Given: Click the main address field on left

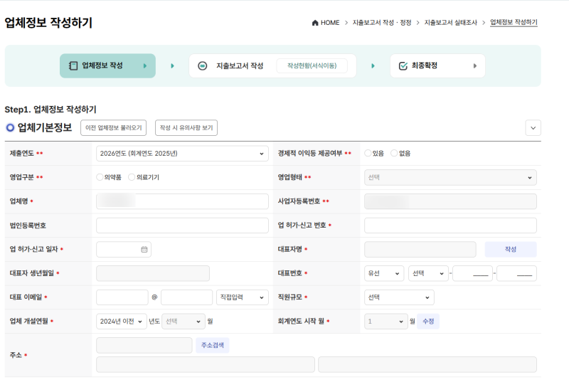Looking at the screenshot, I should click(x=206, y=364).
